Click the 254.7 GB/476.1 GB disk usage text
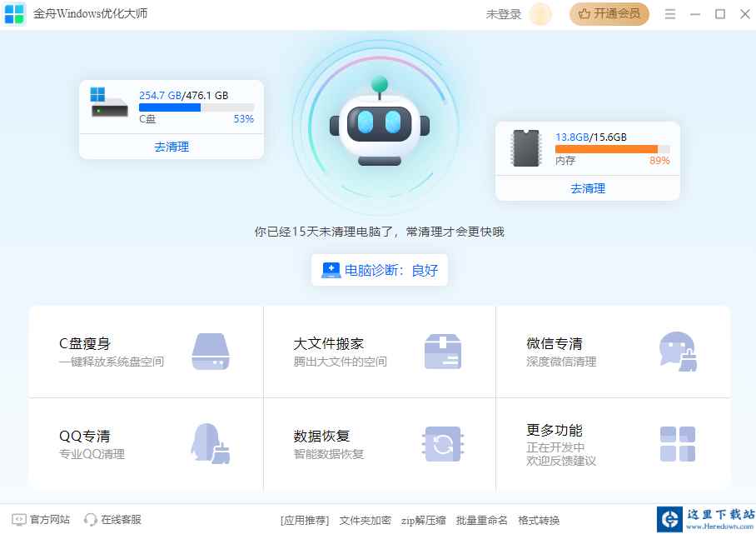The width and height of the screenshot is (756, 534). click(x=184, y=96)
